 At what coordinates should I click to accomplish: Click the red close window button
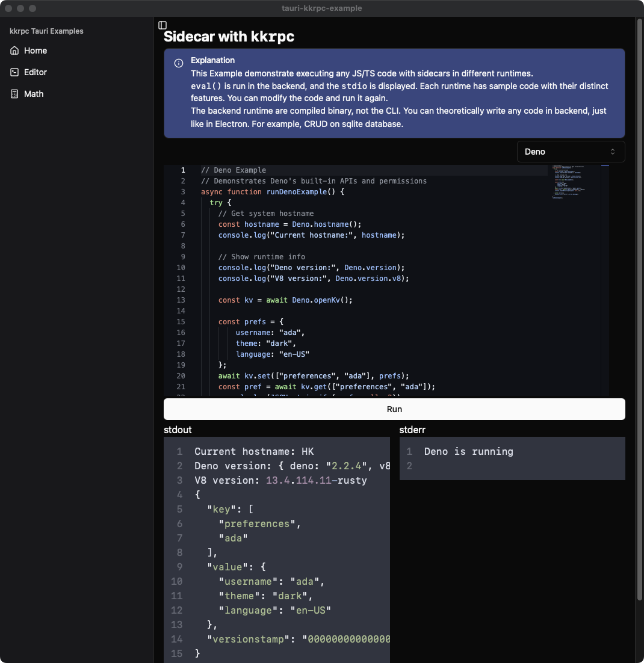point(8,8)
